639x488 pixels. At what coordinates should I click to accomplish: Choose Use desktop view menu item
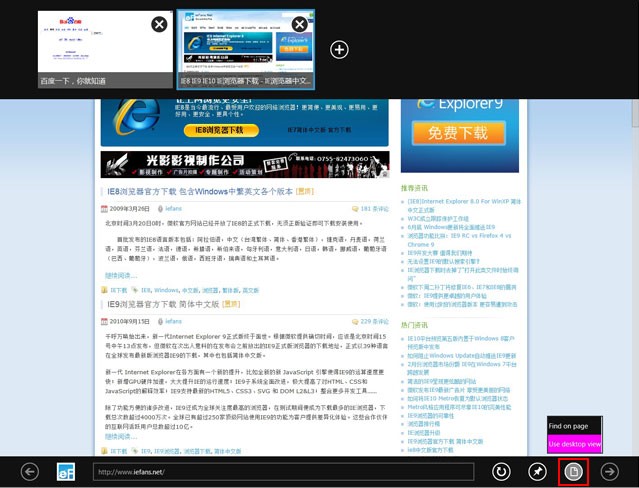574,444
